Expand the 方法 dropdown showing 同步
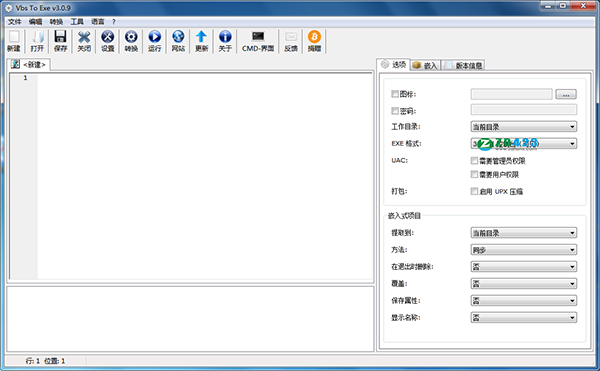 tap(523, 250)
